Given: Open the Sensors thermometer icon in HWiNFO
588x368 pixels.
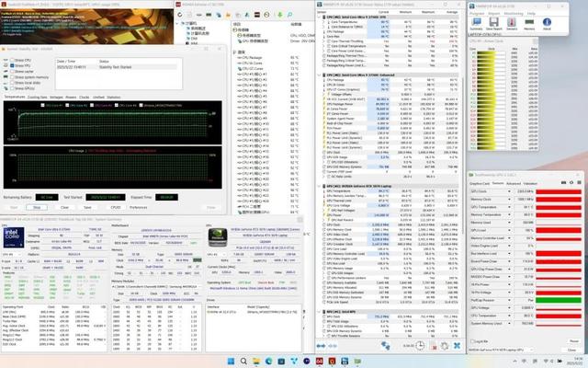Looking at the screenshot, I should [512, 22].
